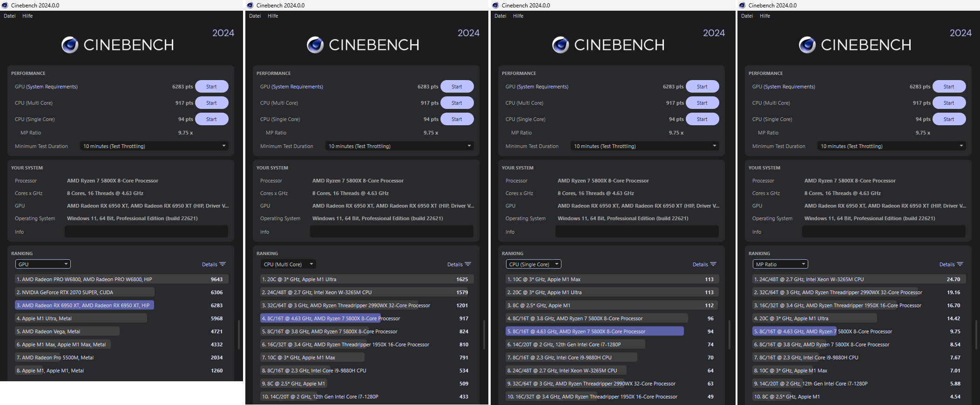Screen dimensions: 980x405
Task: Click the Details filter icon in the GPU ranking window
Action: (223, 264)
